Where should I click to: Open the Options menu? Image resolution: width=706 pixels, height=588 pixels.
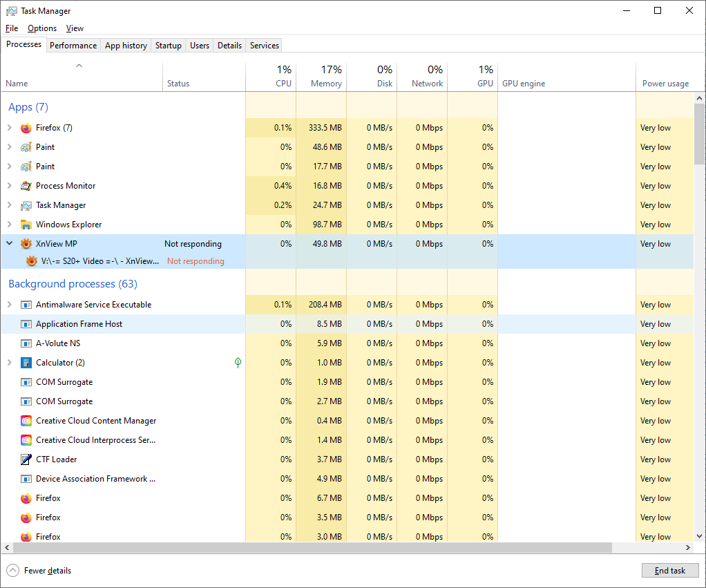[42, 28]
